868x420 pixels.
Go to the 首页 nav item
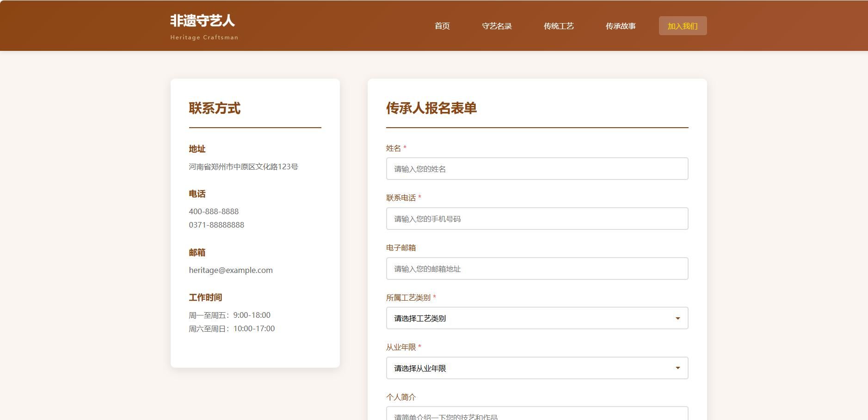(x=442, y=26)
